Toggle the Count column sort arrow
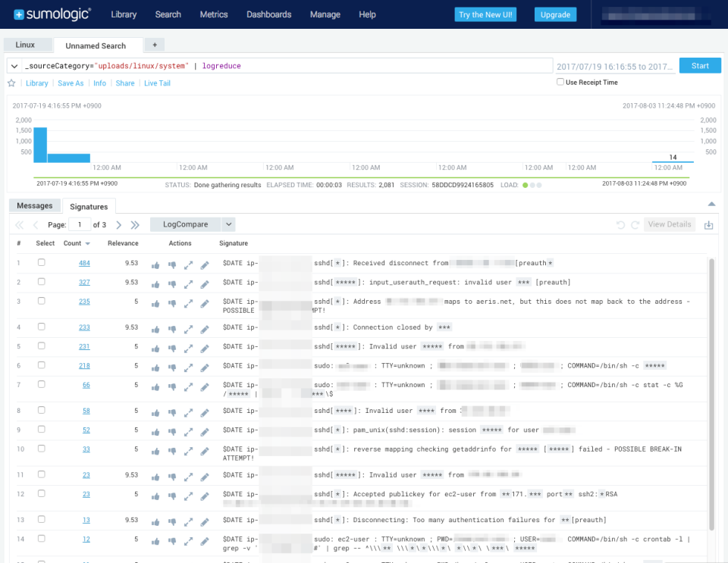 [x=89, y=243]
